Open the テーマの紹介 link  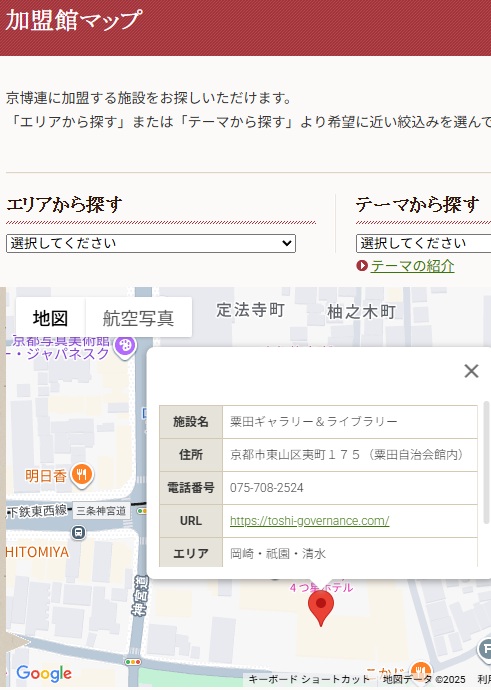point(412,266)
